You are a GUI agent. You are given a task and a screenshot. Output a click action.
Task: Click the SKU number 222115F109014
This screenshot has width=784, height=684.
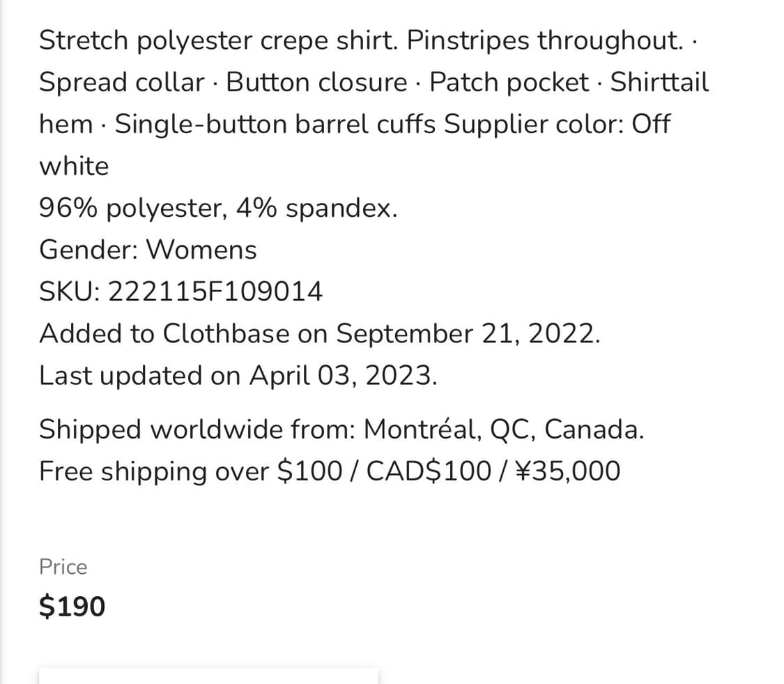216,291
